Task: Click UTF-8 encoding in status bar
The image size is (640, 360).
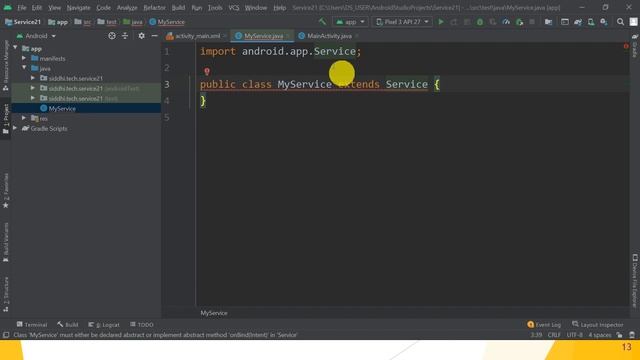Action: (x=575, y=335)
